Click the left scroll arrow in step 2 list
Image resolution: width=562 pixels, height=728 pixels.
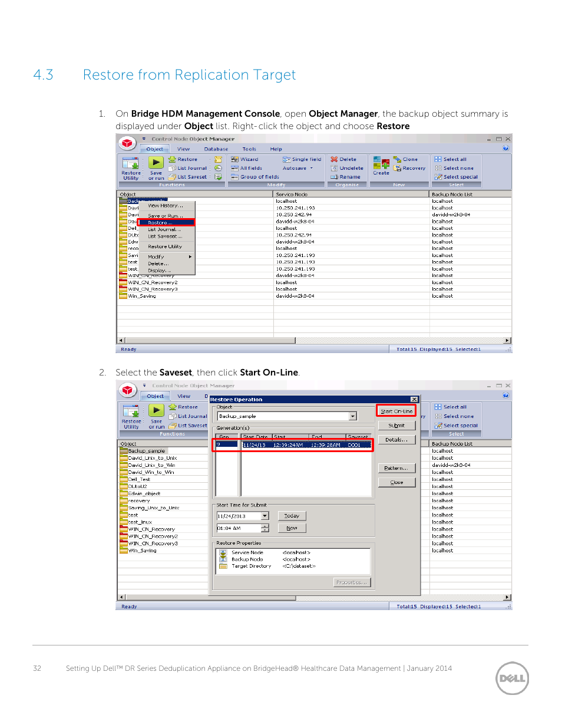[121, 597]
